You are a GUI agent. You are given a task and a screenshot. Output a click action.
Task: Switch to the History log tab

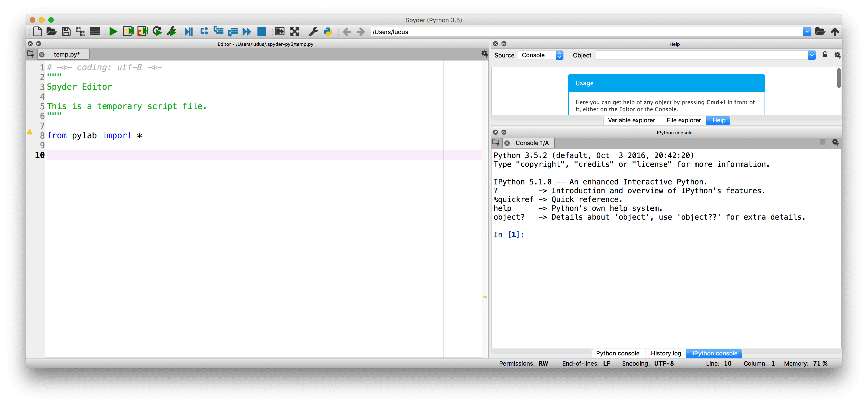pyautogui.click(x=665, y=354)
